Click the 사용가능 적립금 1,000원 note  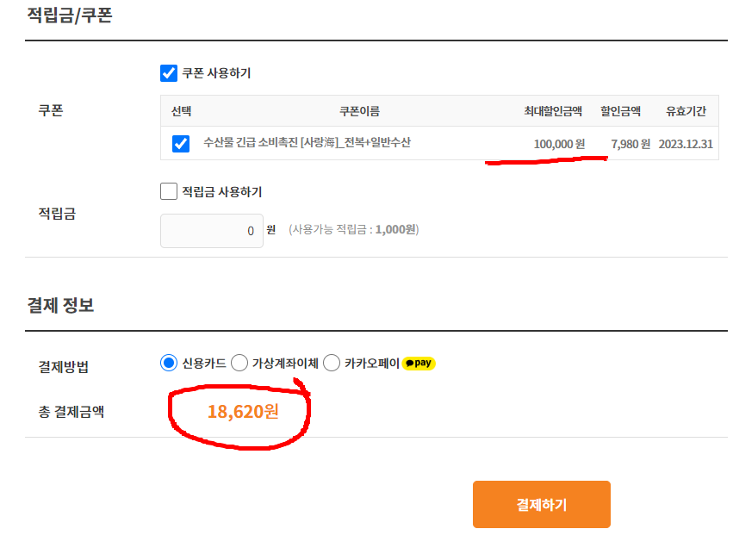point(354,229)
